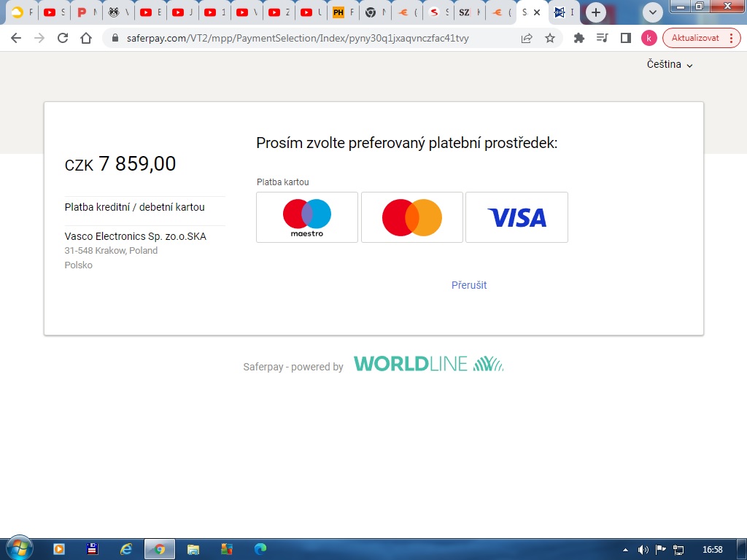The width and height of the screenshot is (747, 560).
Task: Open the Windows Start menu
Action: point(18,548)
